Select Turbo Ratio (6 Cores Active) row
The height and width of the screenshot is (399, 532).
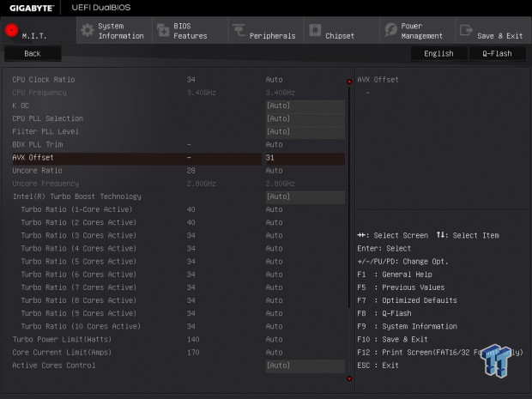(178, 275)
